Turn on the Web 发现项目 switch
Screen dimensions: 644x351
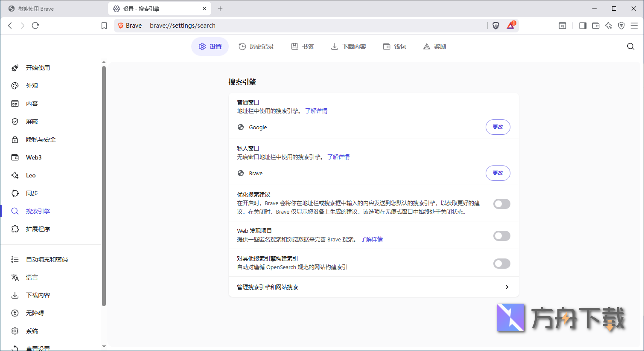501,235
